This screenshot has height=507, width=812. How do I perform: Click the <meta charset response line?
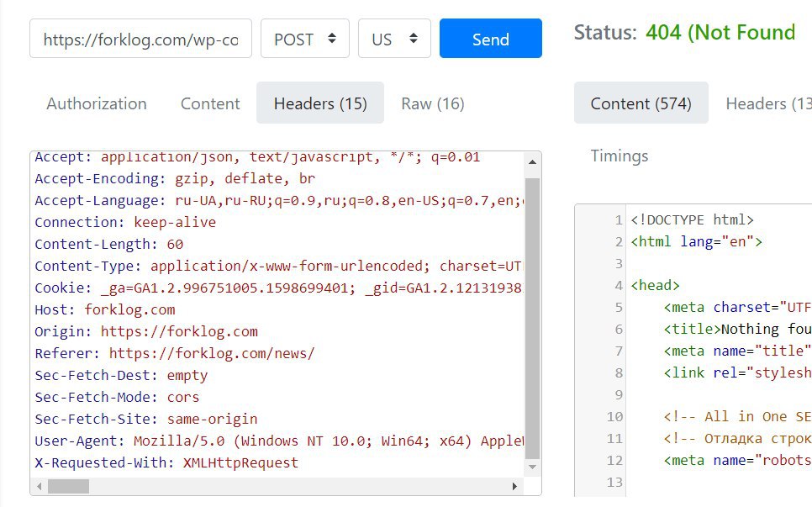click(737, 307)
